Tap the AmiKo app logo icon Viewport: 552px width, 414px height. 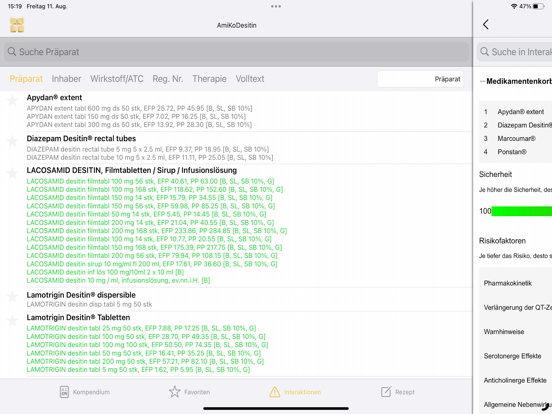coord(17,25)
